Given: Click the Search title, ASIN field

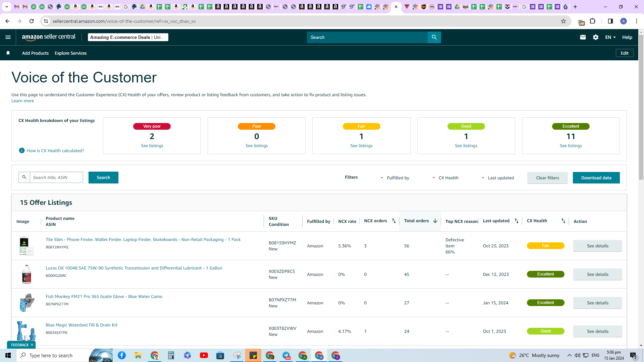Looking at the screenshot, I should pos(56,177).
